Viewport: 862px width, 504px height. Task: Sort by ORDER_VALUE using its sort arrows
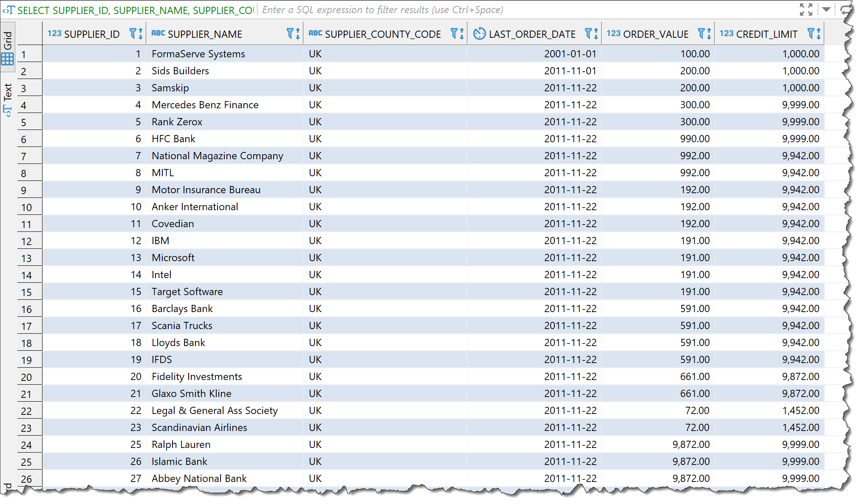pos(709,34)
